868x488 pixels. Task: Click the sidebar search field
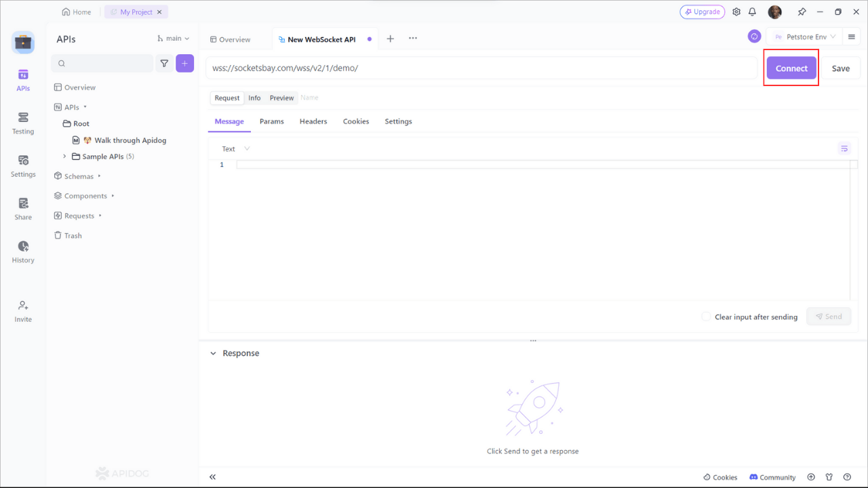(x=102, y=63)
